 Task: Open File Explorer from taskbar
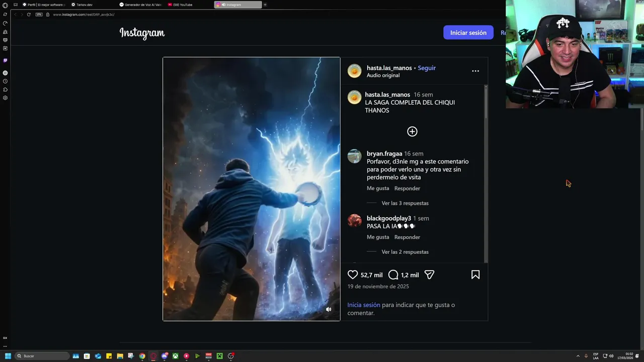point(120,356)
